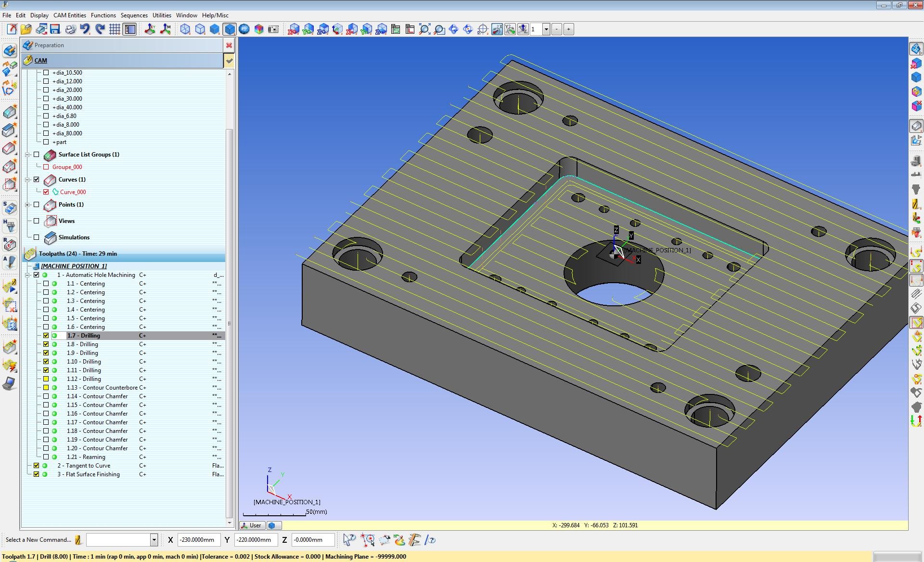924x562 pixels.
Task: Select the wireframe cube display mode
Action: pos(185,29)
